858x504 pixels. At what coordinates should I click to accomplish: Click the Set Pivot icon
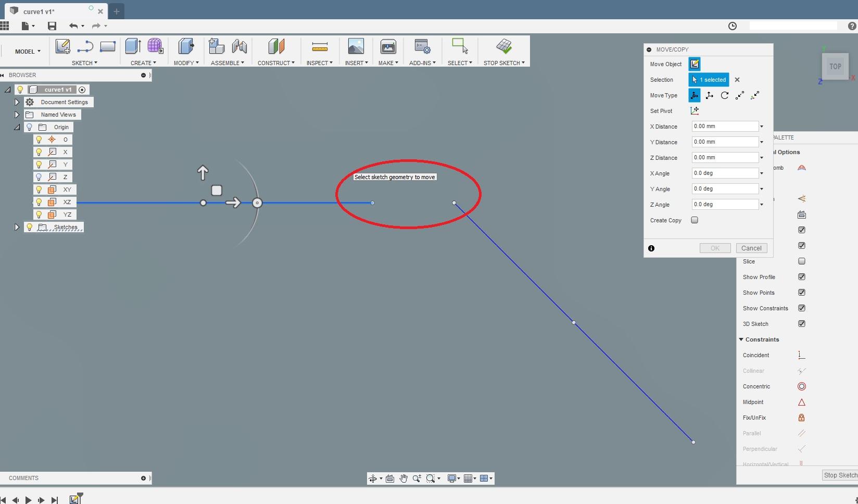pos(695,111)
